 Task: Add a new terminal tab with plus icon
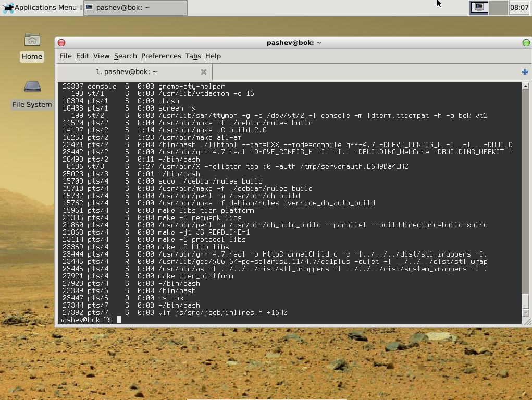525,72
